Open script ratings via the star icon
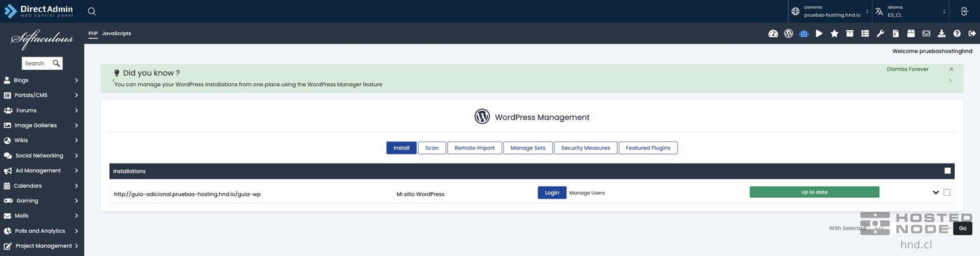The image size is (980, 256). (x=834, y=34)
